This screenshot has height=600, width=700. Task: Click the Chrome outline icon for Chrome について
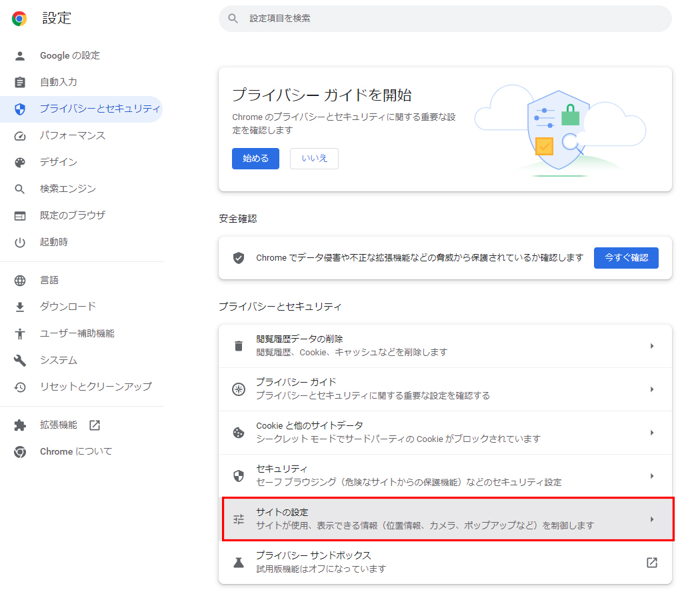tap(19, 452)
